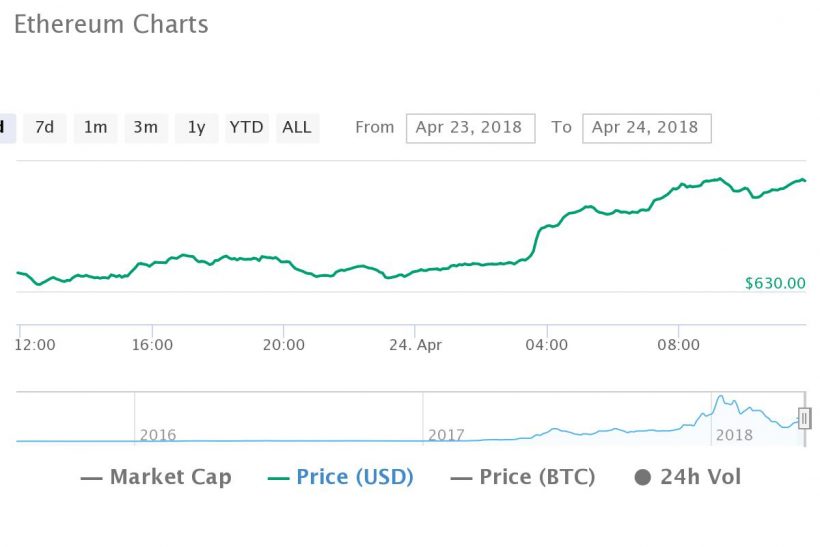Click 2017 in the navigator timeline

click(x=447, y=435)
